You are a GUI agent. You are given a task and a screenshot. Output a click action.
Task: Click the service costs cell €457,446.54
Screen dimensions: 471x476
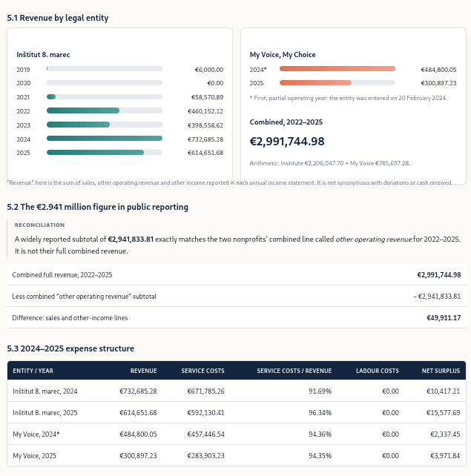coord(206,434)
